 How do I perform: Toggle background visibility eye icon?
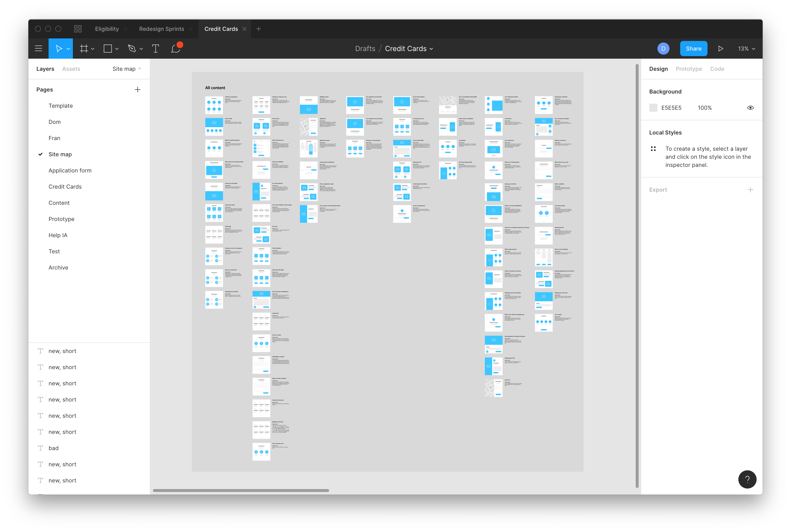(750, 108)
